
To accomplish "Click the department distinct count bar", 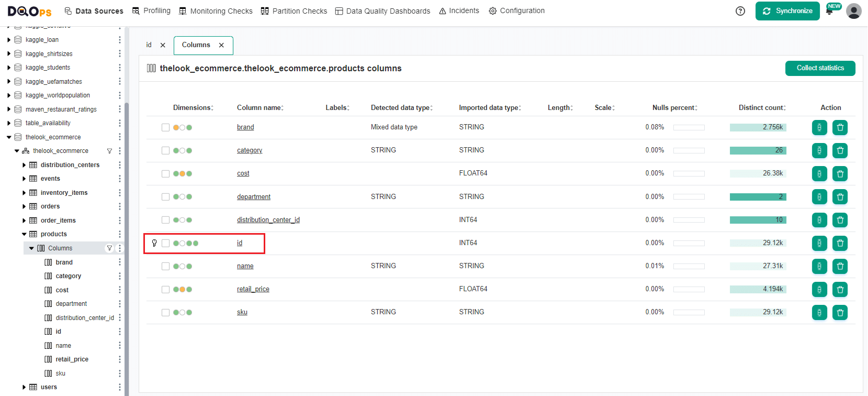I will pyautogui.click(x=758, y=197).
